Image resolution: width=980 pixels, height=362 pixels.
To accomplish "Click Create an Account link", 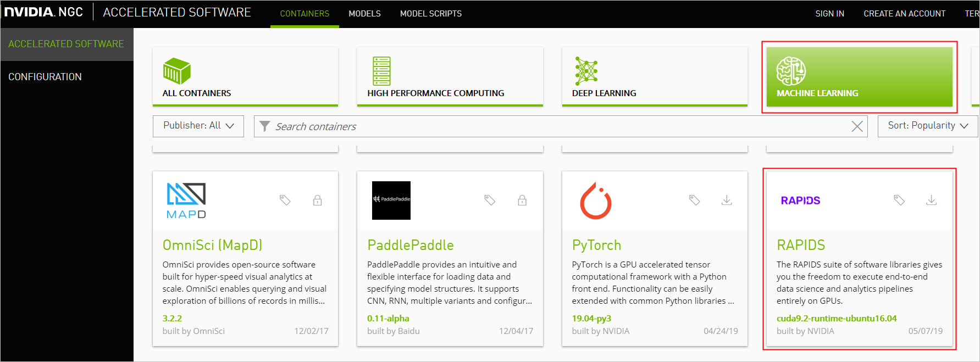I will (905, 14).
